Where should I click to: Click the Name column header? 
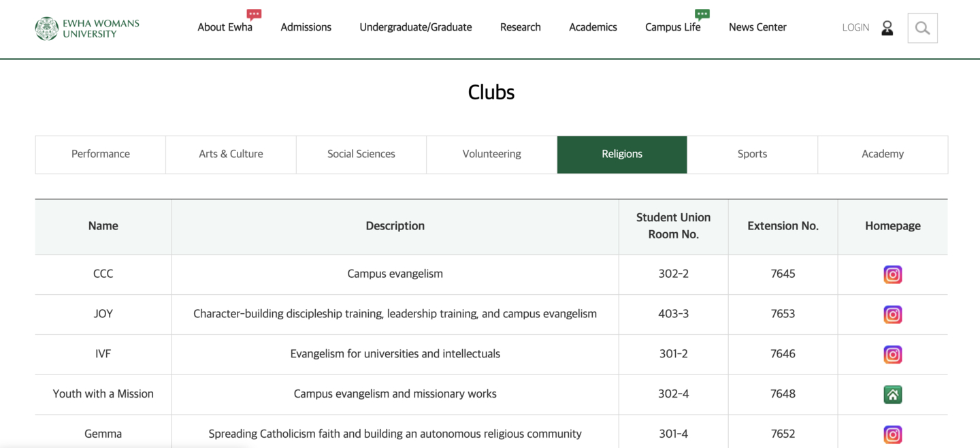[x=103, y=227]
